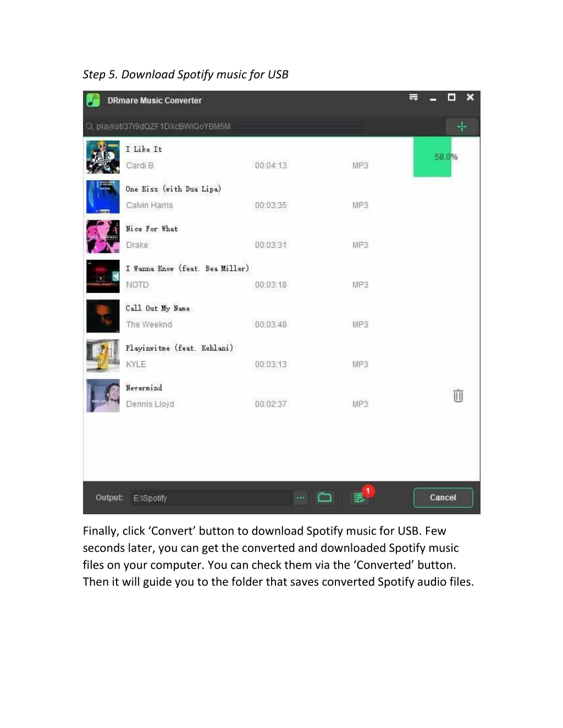This screenshot has width=563, height=728.
Task: Click the DRmare Music Converter app logo
Action: (93, 101)
